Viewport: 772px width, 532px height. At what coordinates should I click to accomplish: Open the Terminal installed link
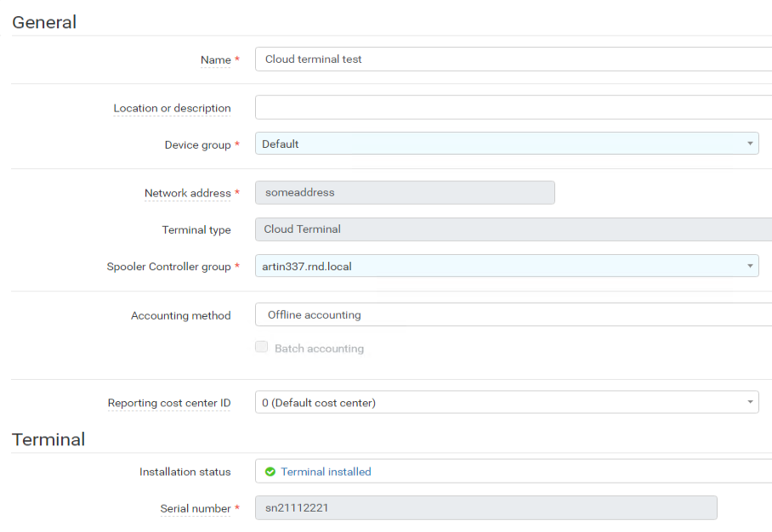[326, 472]
